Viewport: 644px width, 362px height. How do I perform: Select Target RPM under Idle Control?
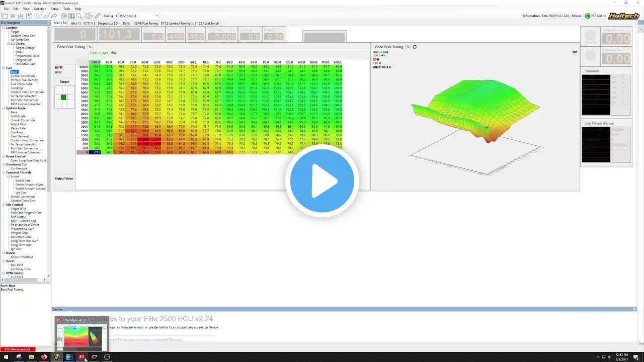click(19, 209)
